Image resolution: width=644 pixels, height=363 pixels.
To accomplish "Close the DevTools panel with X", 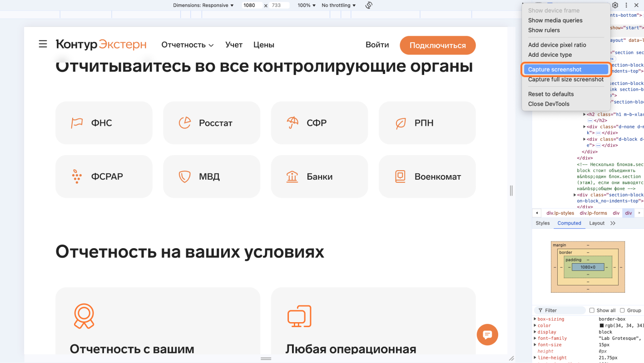I will click(x=636, y=5).
